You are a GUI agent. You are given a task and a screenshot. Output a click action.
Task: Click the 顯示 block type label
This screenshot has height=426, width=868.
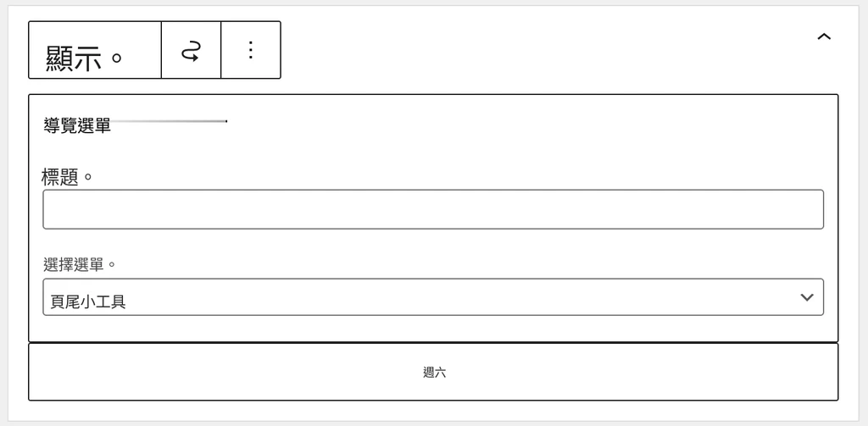(84, 58)
